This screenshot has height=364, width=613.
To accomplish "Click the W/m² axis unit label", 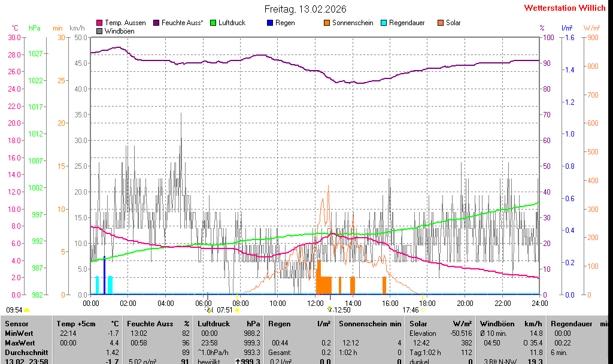I will (591, 28).
